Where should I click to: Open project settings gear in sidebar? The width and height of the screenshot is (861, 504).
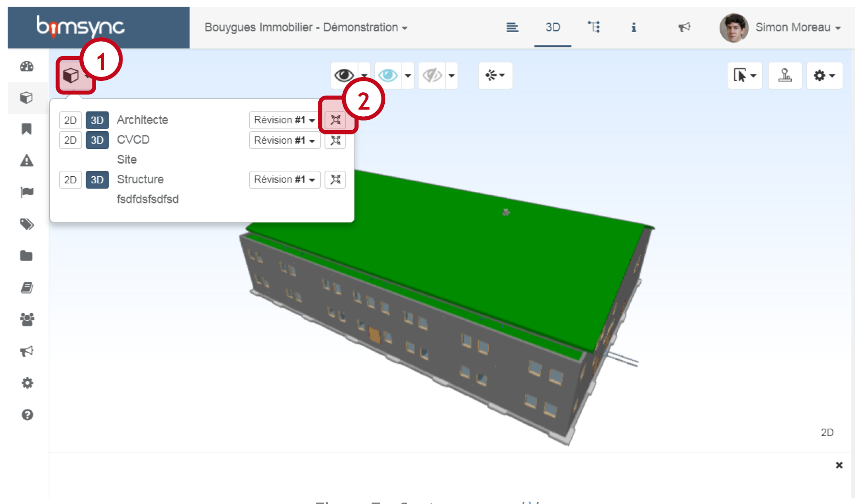[27, 383]
